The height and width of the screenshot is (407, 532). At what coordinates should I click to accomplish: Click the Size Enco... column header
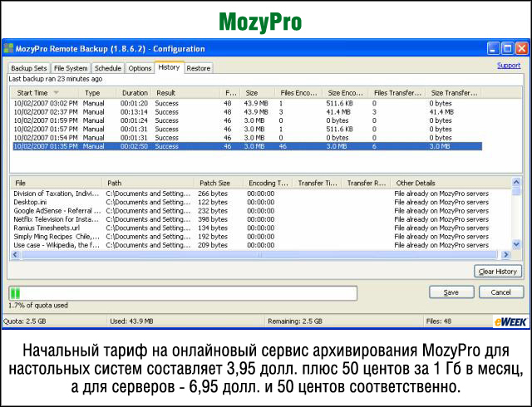tap(346, 92)
